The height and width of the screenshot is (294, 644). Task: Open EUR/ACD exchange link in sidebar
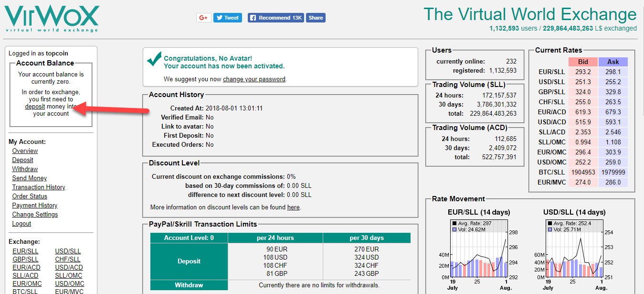27,267
